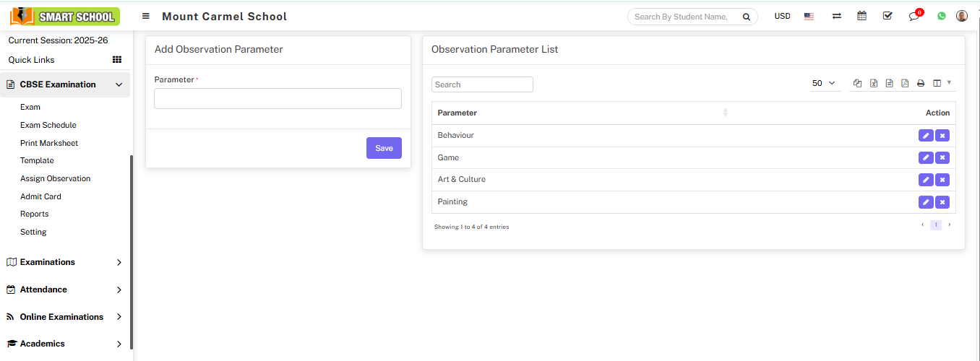
Task: Open the chat notifications icon
Action: [914, 16]
